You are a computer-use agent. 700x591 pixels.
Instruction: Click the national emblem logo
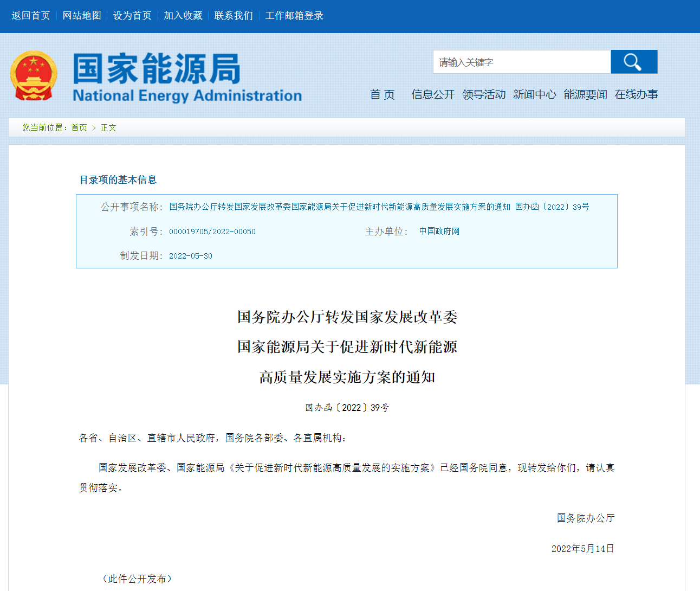(x=34, y=76)
